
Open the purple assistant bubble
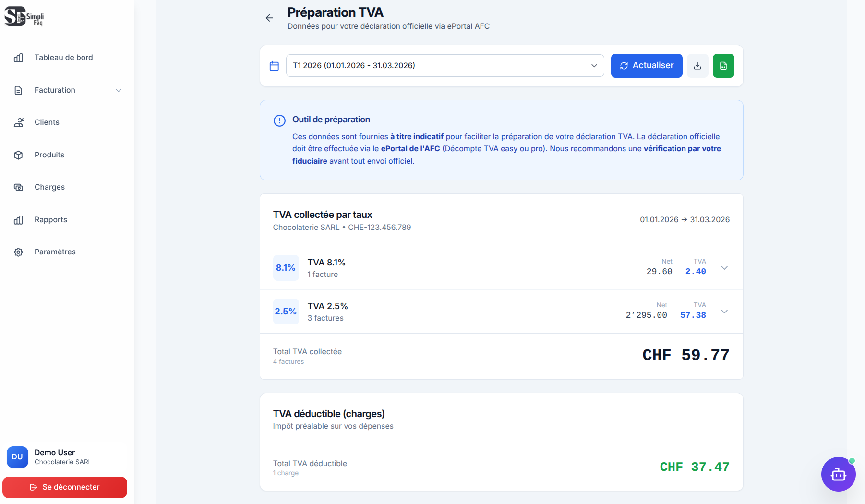838,474
